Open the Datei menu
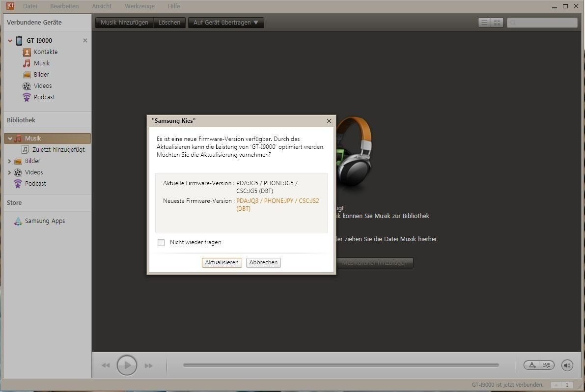Viewport: 585px width, 392px height. (30, 6)
